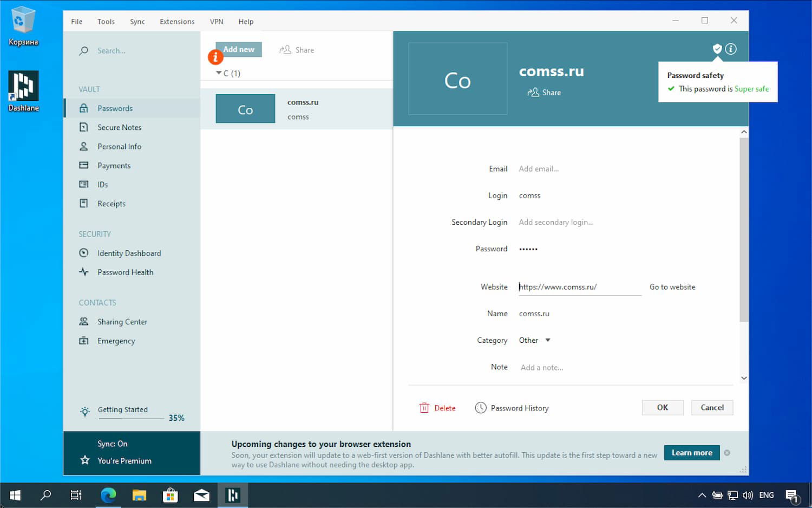
Task: Open the Identity Dashboard
Action: pyautogui.click(x=129, y=253)
